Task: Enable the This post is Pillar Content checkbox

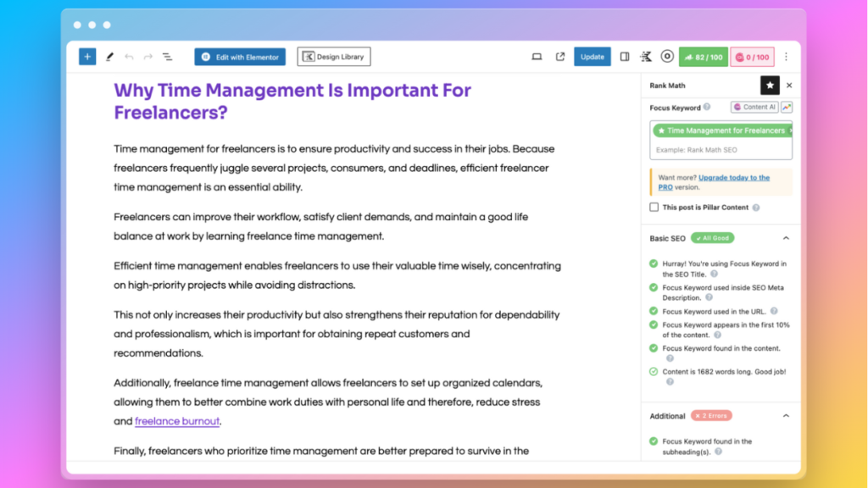Action: pyautogui.click(x=654, y=207)
